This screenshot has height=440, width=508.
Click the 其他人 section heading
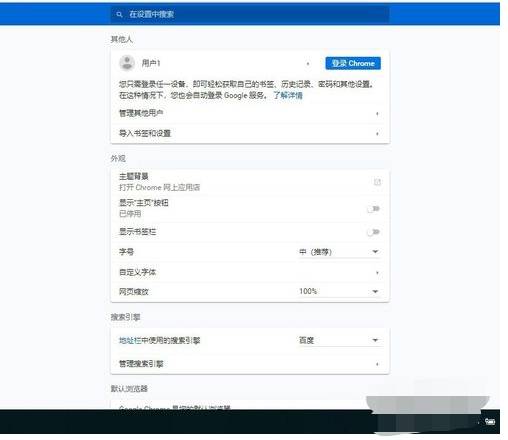pyautogui.click(x=122, y=39)
